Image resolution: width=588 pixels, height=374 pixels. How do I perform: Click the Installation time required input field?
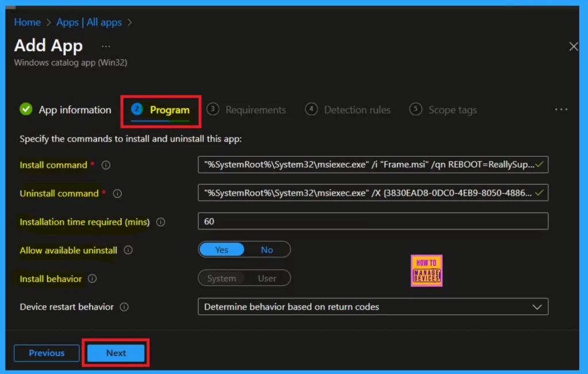coord(373,222)
